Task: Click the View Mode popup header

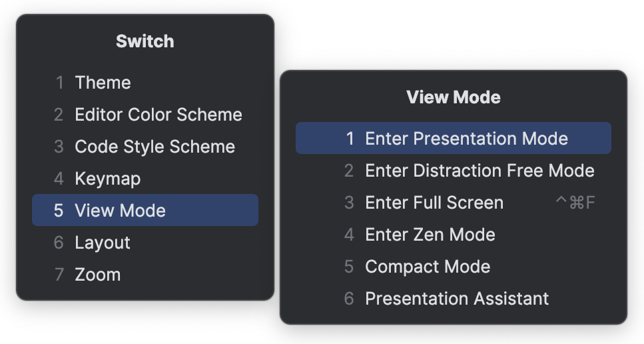Action: (453, 97)
